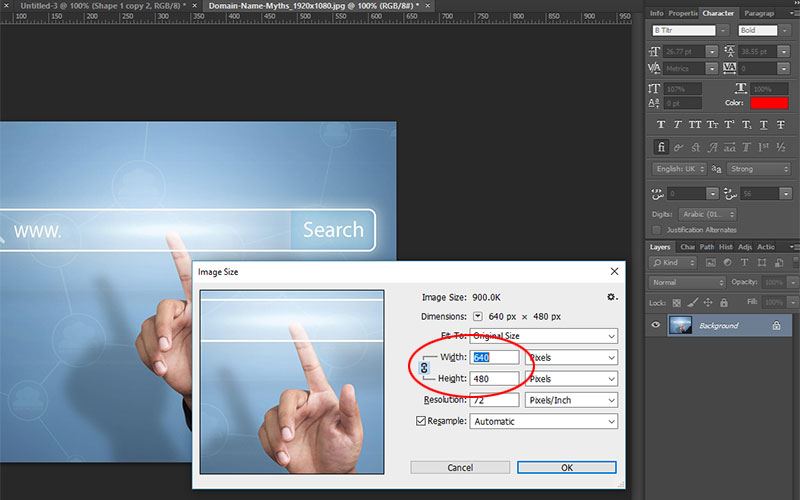Viewport: 800px width, 500px height.
Task: Switch to the Paragraph panel tab
Action: tap(759, 13)
